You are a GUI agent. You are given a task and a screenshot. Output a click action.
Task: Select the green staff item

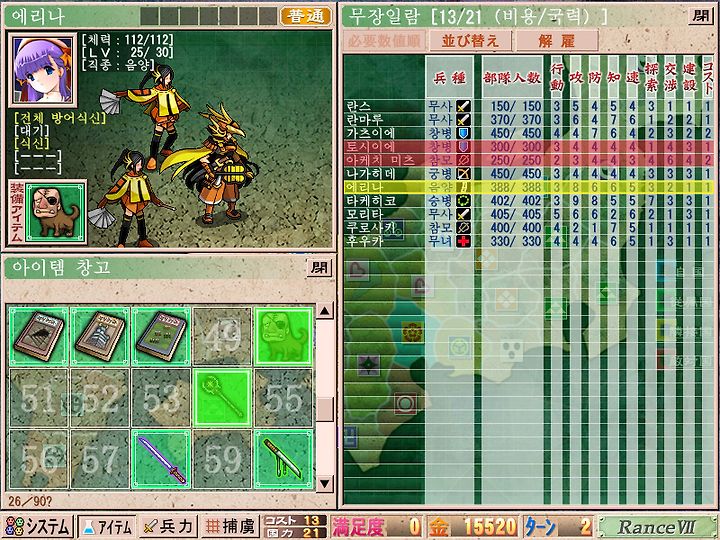click(x=222, y=398)
